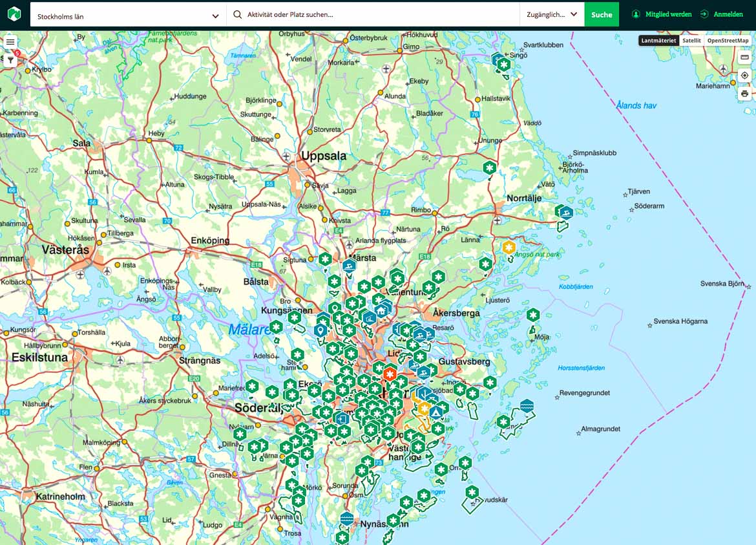Image resolution: width=756 pixels, height=545 pixels.
Task: Click the Naturkartan logo
Action: click(14, 14)
